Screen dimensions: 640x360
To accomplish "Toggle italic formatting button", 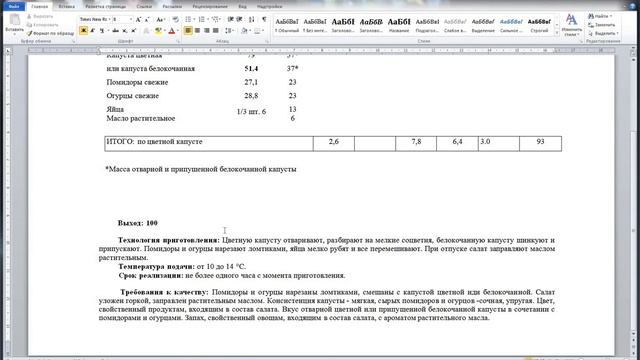I will point(93,31).
